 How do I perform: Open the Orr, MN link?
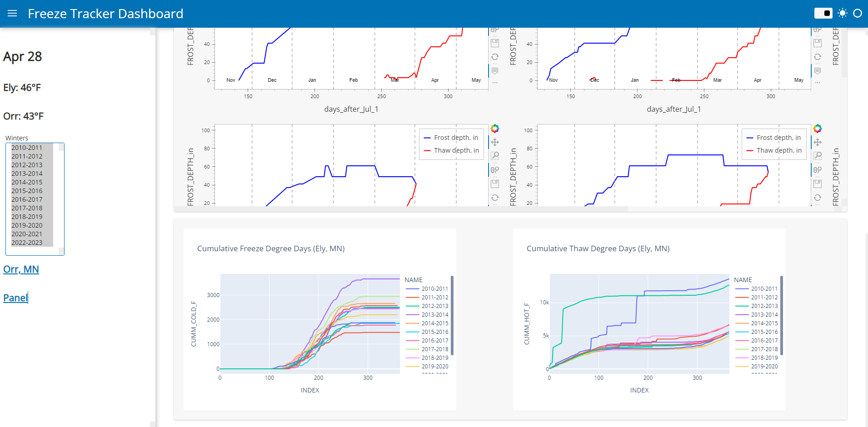[21, 269]
